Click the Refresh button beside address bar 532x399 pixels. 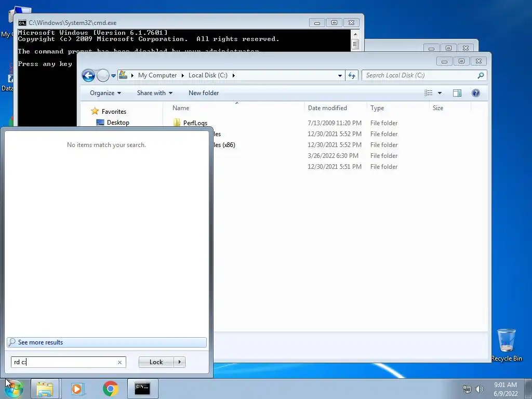pyautogui.click(x=352, y=75)
